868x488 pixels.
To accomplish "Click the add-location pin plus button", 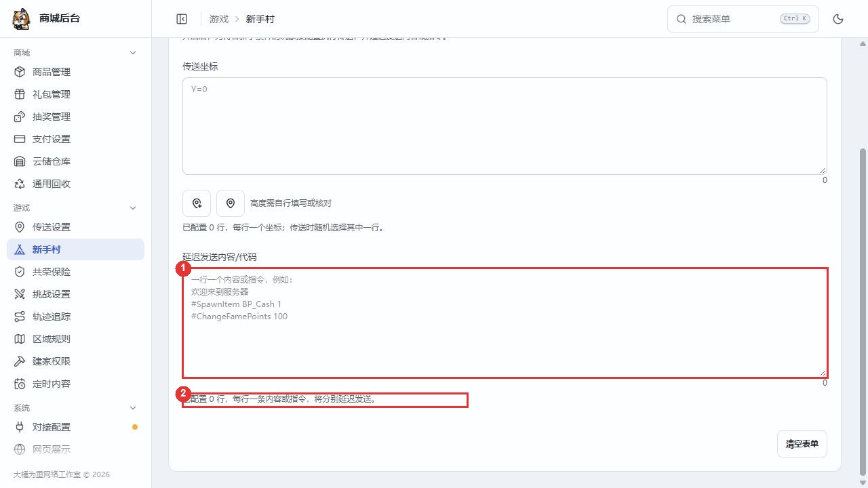I will 197,203.
